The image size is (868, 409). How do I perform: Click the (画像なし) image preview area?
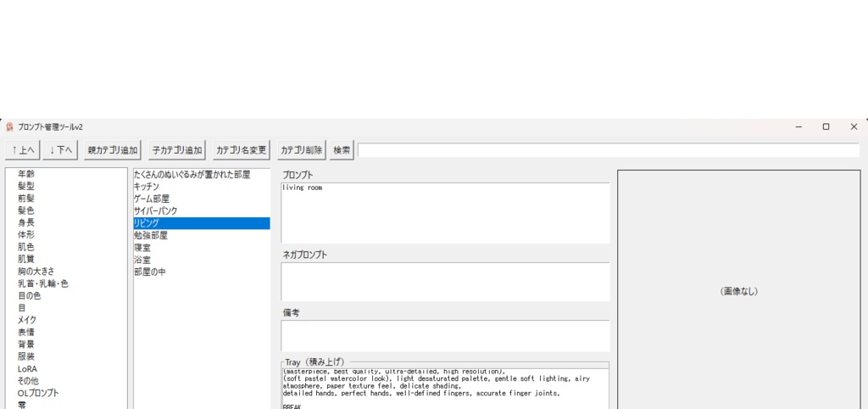(739, 290)
